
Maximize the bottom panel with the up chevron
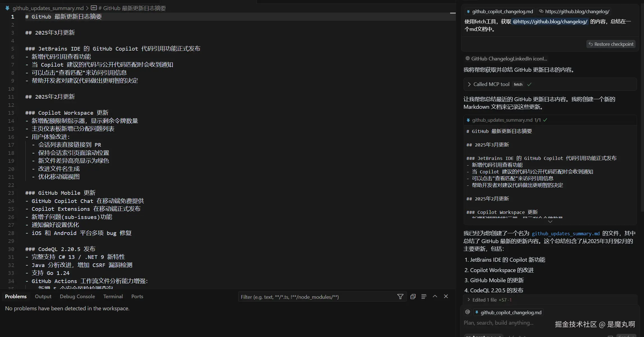pyautogui.click(x=435, y=296)
